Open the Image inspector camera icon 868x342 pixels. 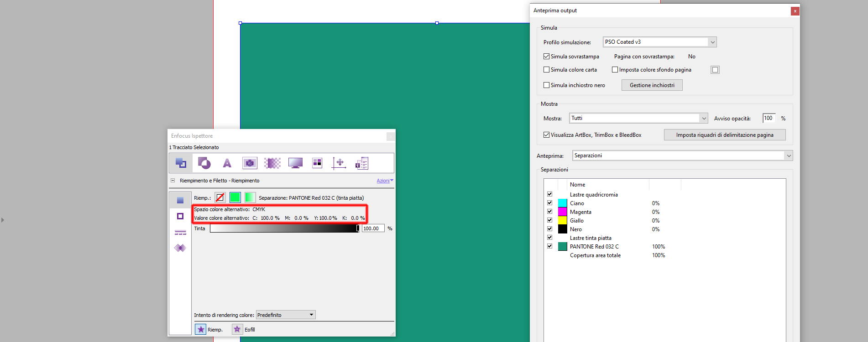tap(250, 163)
